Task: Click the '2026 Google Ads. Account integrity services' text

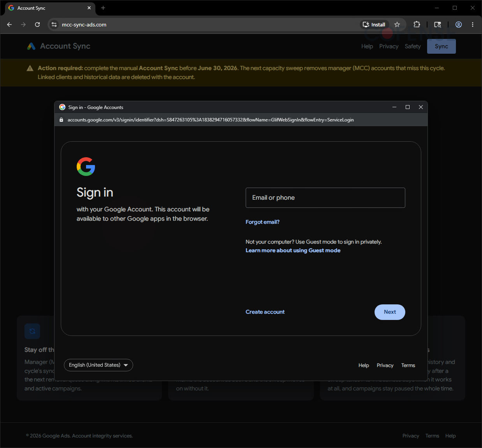Action: coord(79,436)
